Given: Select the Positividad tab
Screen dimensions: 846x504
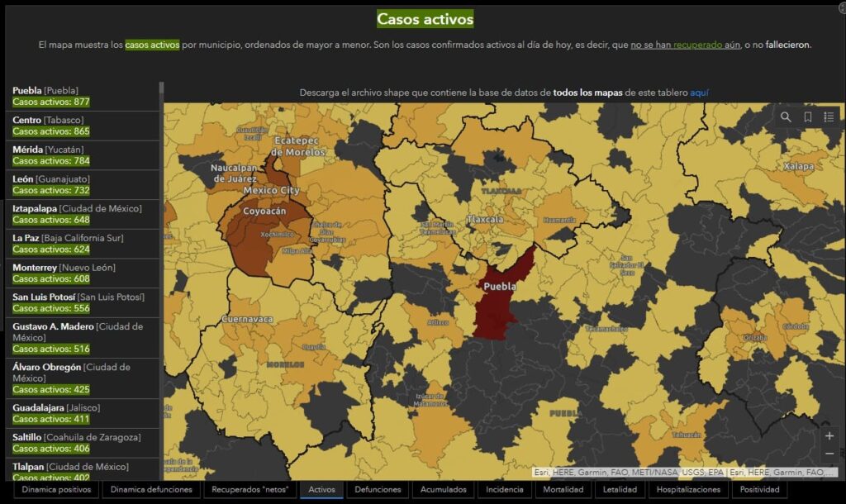Looking at the screenshot, I should pos(759,489).
